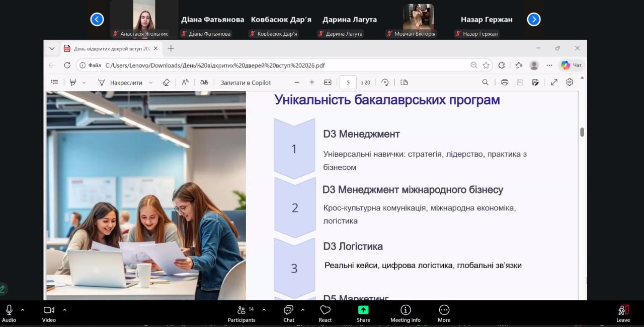Screen dimensions: 644x327
Task: Click the Leave meeting button
Action: (x=623, y=313)
